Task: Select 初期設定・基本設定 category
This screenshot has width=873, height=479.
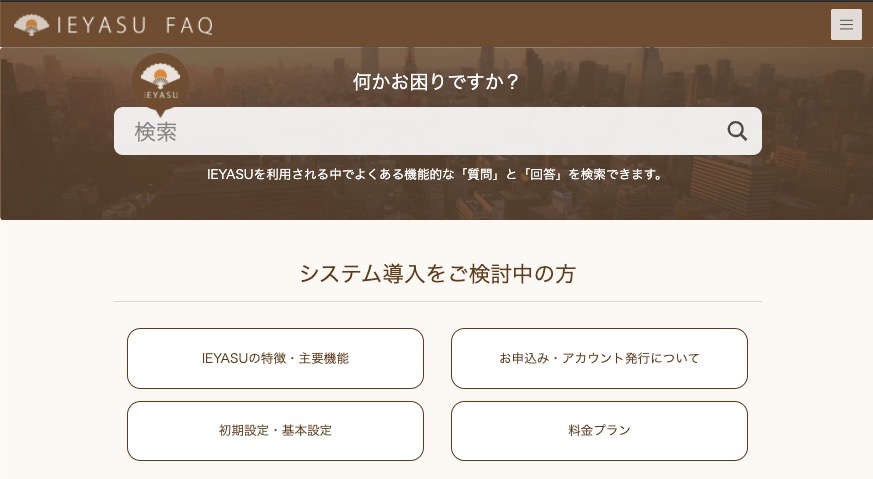Action: coord(275,431)
